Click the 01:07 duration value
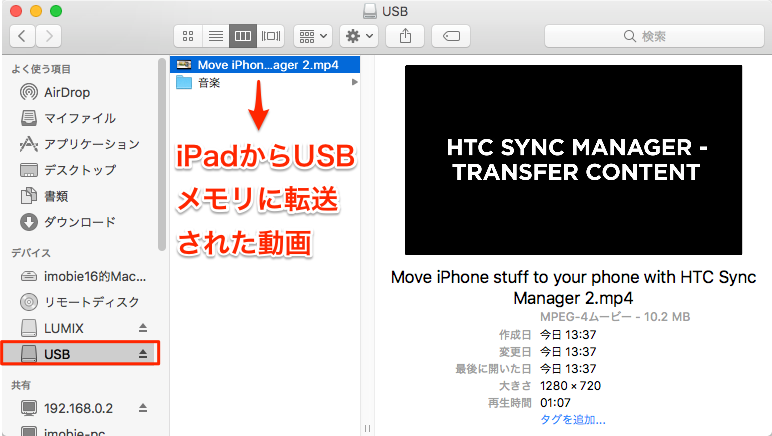Viewport: 772px width, 436px height. (x=555, y=403)
